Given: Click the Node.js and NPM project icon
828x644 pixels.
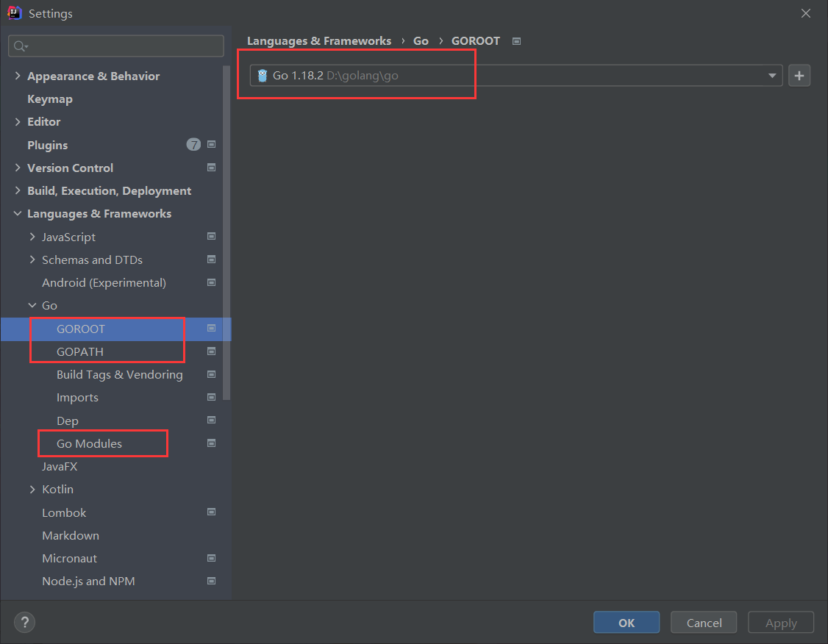Looking at the screenshot, I should point(211,581).
